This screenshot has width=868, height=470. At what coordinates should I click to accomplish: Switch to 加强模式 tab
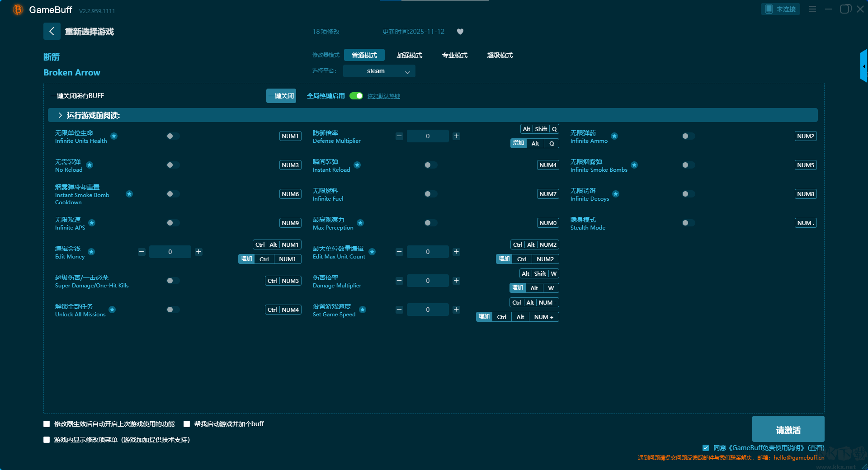[409, 55]
